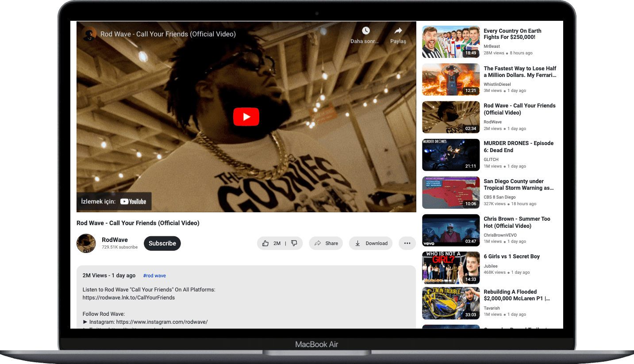
Task: Subscribe to the RodWave channel
Action: point(162,243)
